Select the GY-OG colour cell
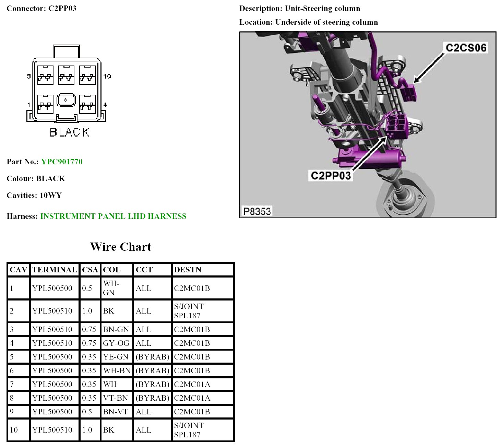The image size is (502, 448). click(116, 343)
